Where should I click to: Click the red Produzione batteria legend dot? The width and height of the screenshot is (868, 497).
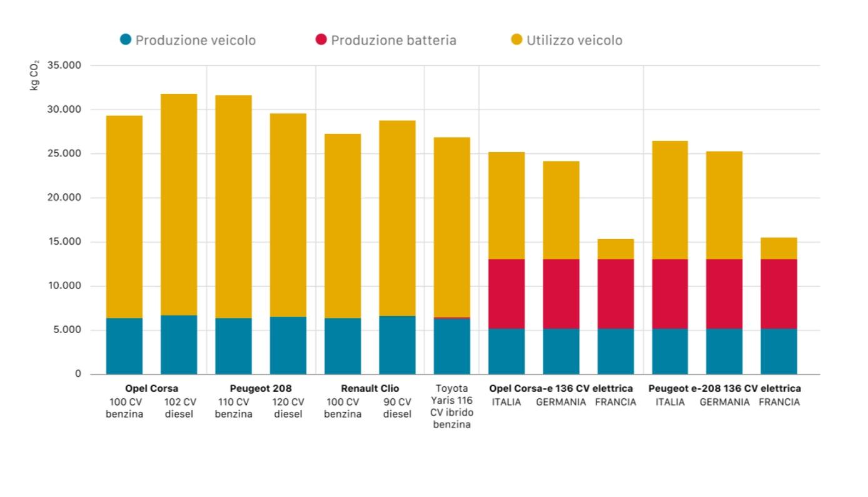tap(321, 40)
